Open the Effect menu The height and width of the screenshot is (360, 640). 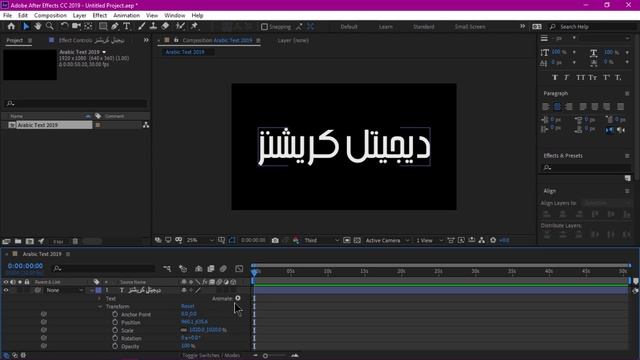(x=100, y=15)
